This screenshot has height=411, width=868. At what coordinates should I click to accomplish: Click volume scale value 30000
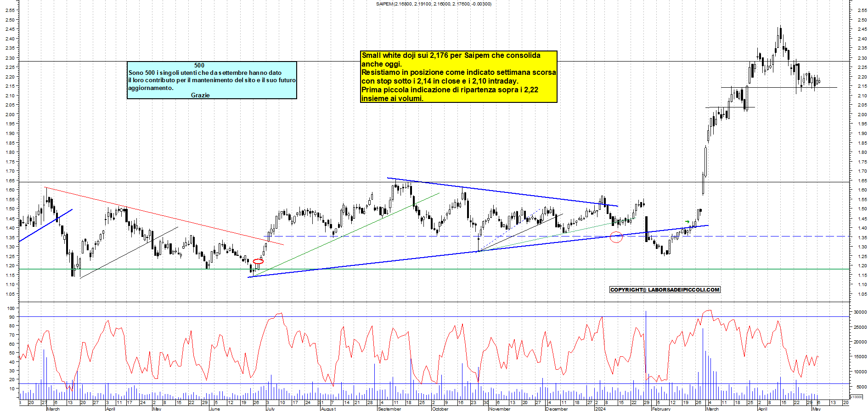(860, 312)
